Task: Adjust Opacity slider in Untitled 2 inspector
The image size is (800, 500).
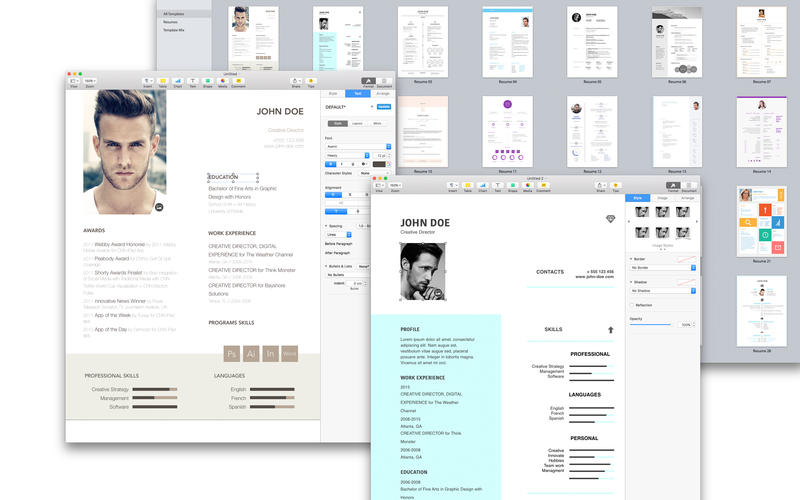Action: pos(651,324)
